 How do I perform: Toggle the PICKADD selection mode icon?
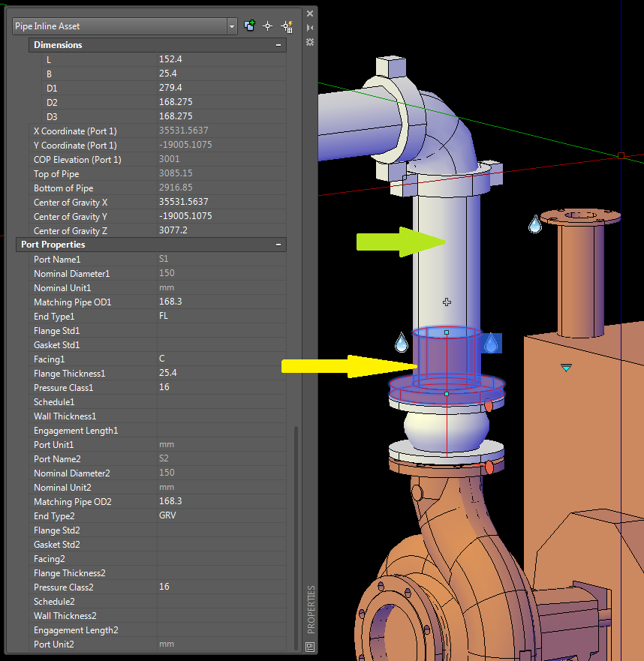249,25
